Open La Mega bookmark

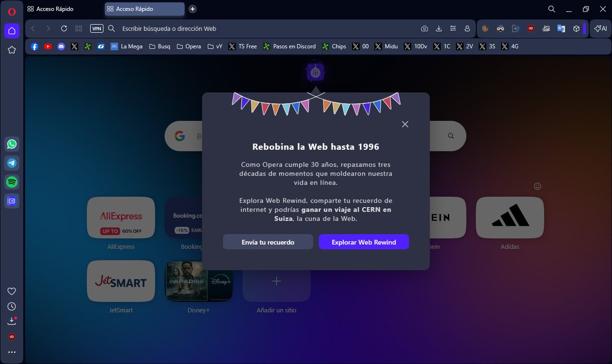126,46
